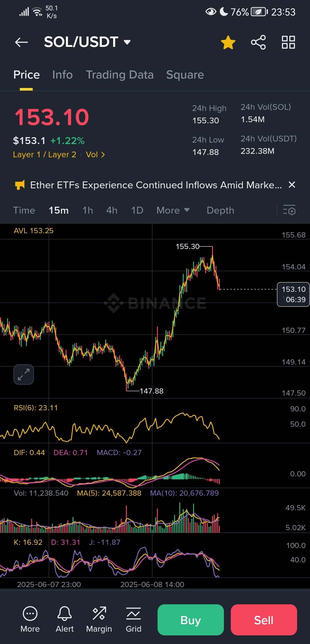Tap the D: 31.31 KDJ label
The width and height of the screenshot is (310, 644).
(65, 542)
